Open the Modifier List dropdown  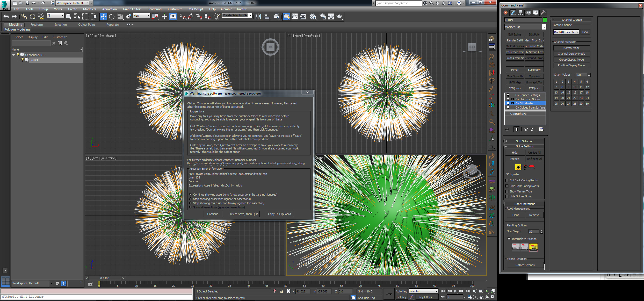[x=544, y=27]
